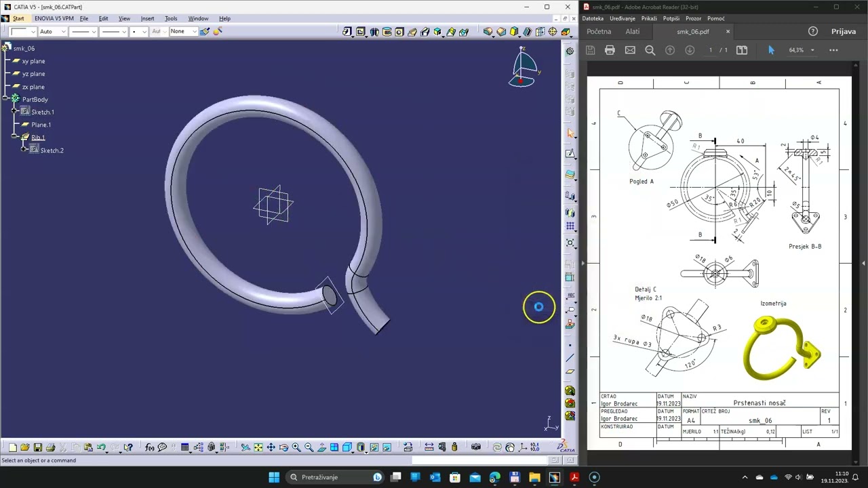Open the Formula f(x) tool
The height and width of the screenshot is (488, 868).
pyautogui.click(x=150, y=447)
